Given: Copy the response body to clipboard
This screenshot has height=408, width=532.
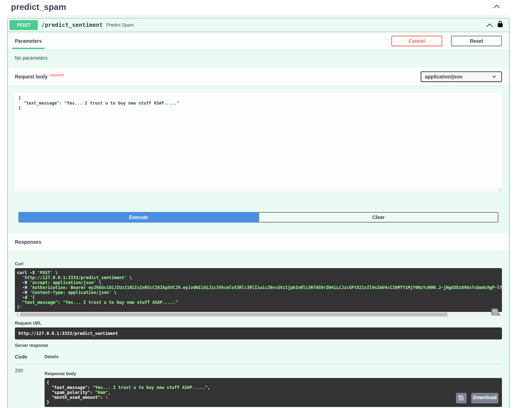Looking at the screenshot, I should coord(461,398).
